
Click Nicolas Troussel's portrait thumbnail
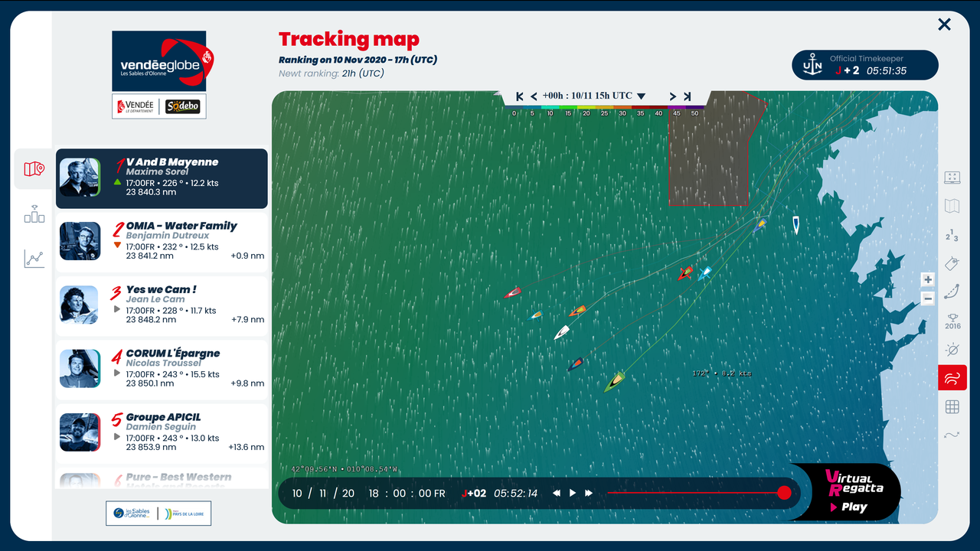click(x=80, y=369)
